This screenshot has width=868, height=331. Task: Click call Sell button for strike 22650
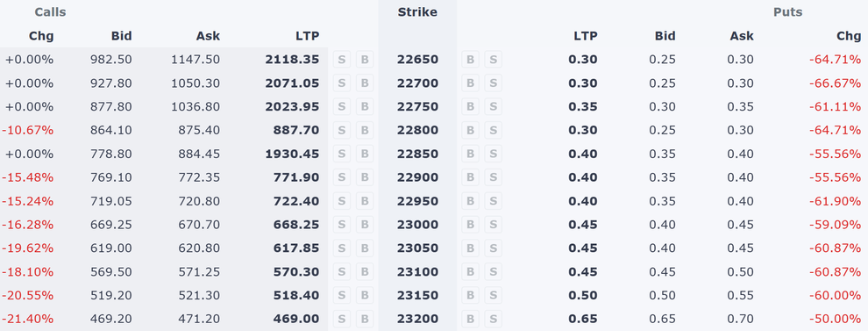[342, 60]
